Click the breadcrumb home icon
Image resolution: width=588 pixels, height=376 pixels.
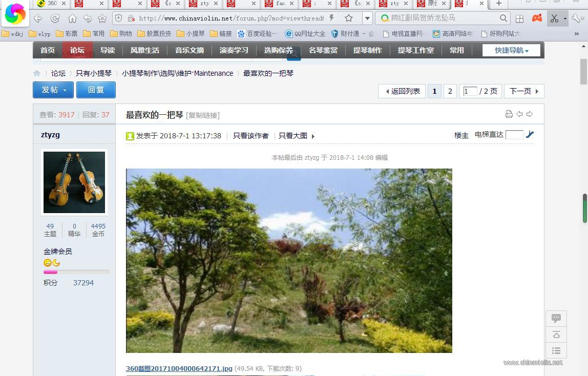37,73
